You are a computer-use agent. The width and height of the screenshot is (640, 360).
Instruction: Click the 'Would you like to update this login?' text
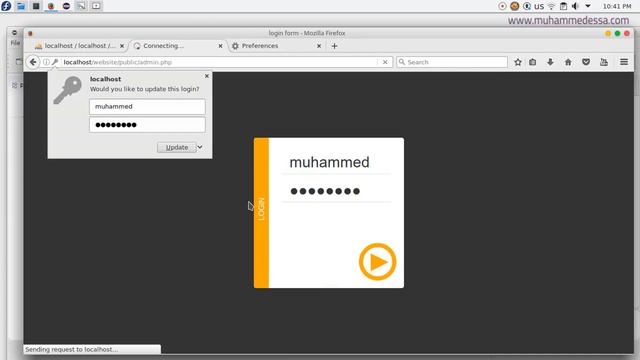pyautogui.click(x=144, y=89)
